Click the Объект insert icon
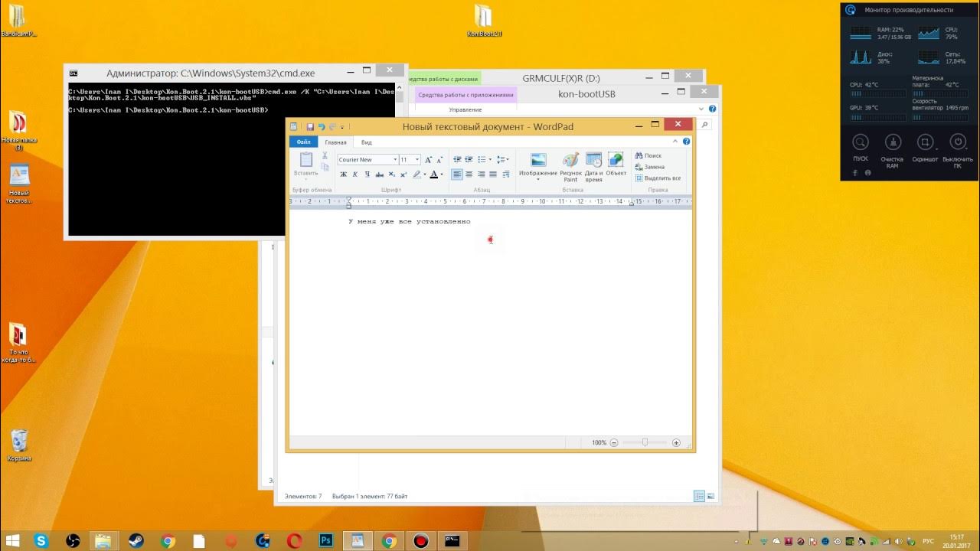Image resolution: width=980 pixels, height=551 pixels. click(616, 160)
